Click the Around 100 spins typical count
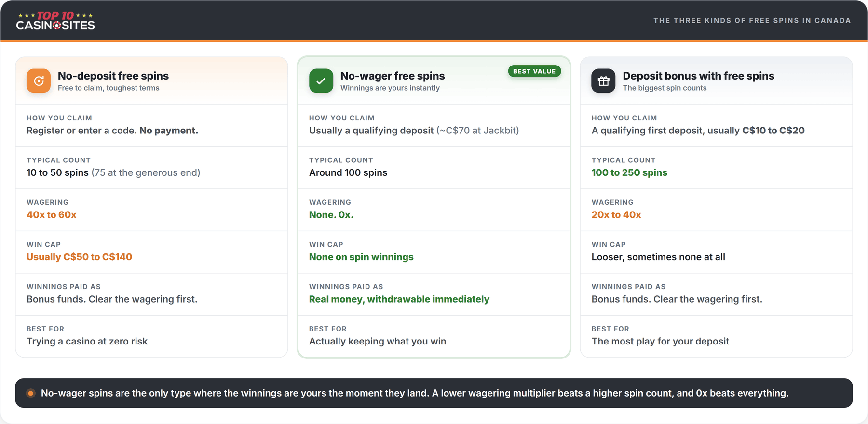The height and width of the screenshot is (424, 868). tap(348, 172)
